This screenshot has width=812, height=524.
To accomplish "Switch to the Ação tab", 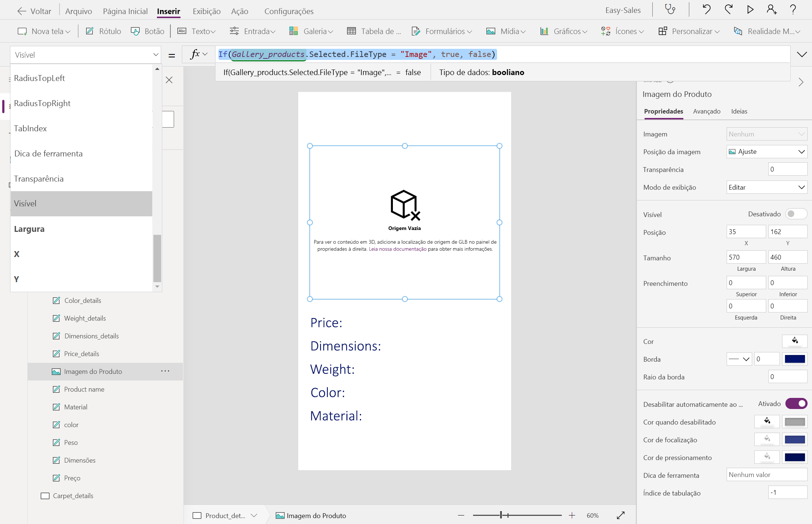I will 239,11.
